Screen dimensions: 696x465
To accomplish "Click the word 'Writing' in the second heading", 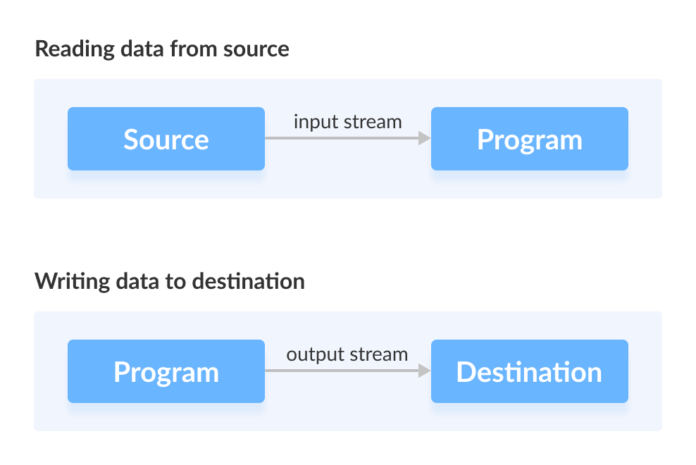I will tap(72, 282).
